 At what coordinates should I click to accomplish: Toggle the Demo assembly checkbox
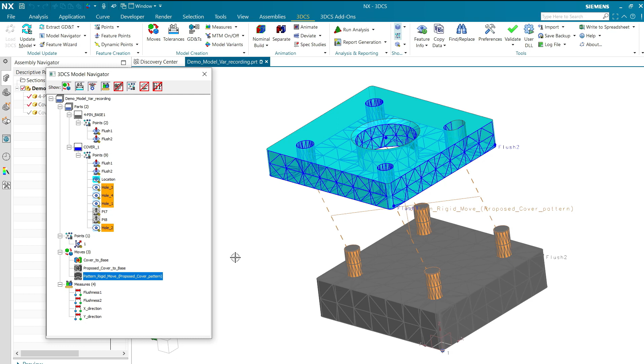(23, 88)
